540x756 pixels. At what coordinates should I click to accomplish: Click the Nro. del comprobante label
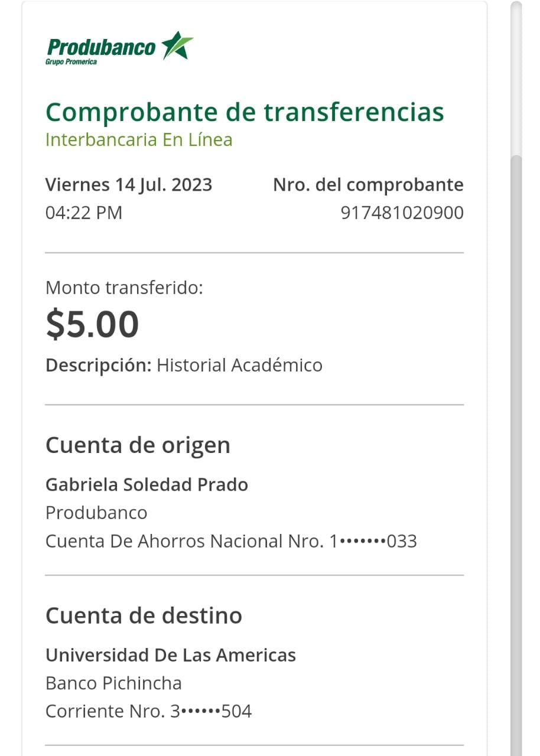pos(368,185)
